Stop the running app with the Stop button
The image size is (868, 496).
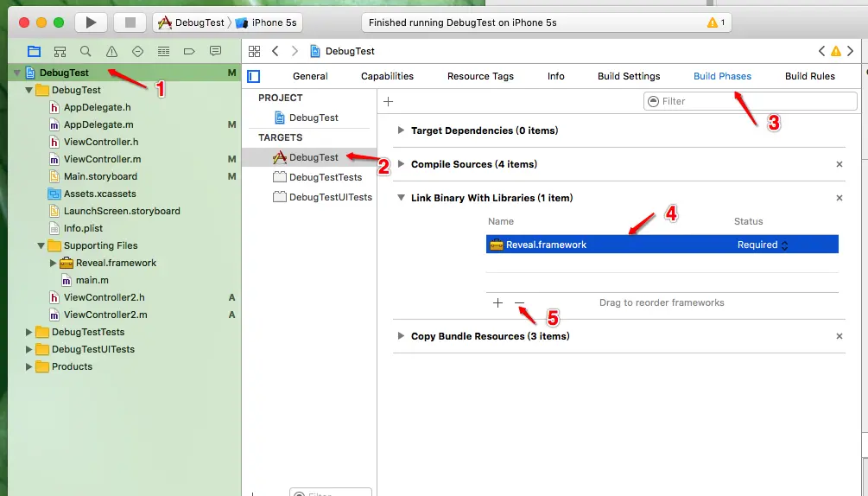[x=130, y=22]
